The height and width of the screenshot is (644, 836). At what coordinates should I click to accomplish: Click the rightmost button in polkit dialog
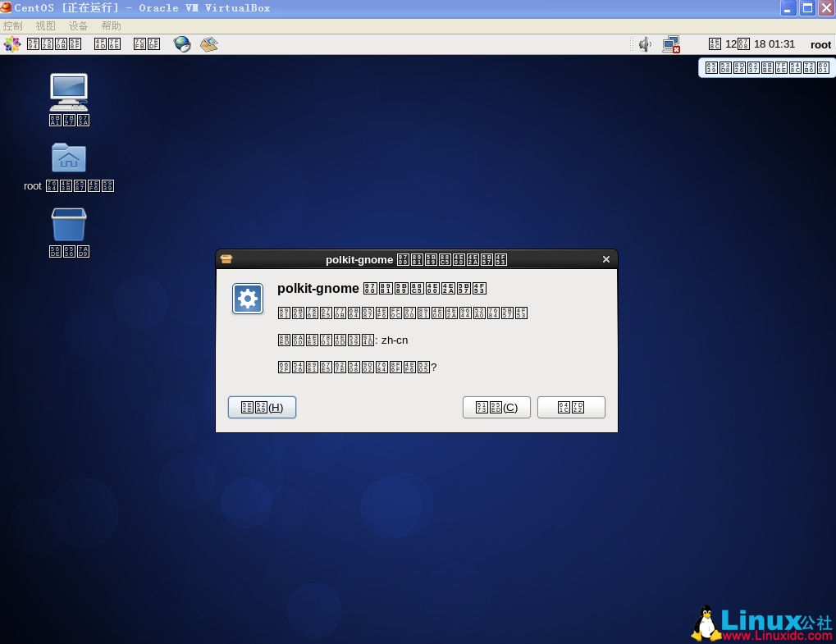tap(571, 408)
